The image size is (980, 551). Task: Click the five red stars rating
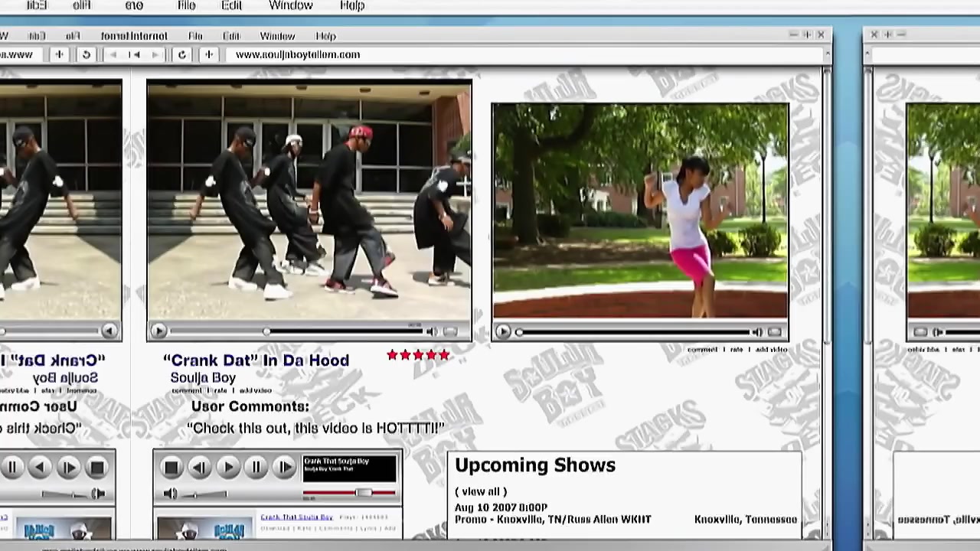click(418, 355)
